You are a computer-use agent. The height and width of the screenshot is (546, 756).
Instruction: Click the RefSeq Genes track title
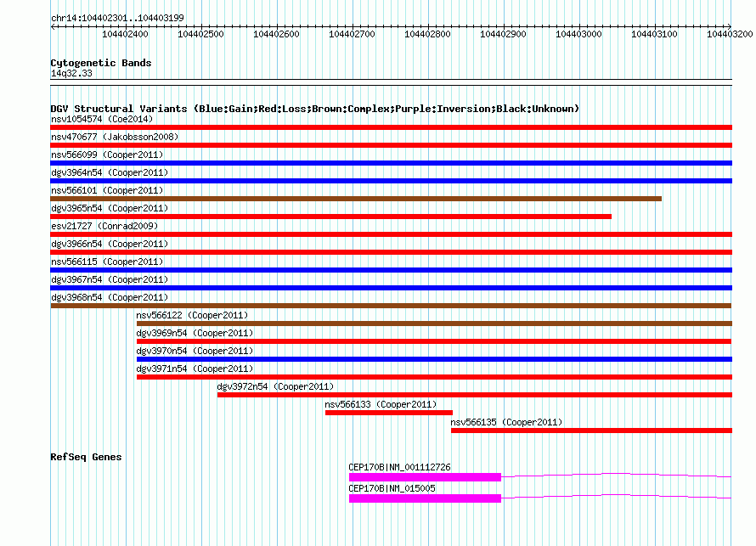(86, 457)
